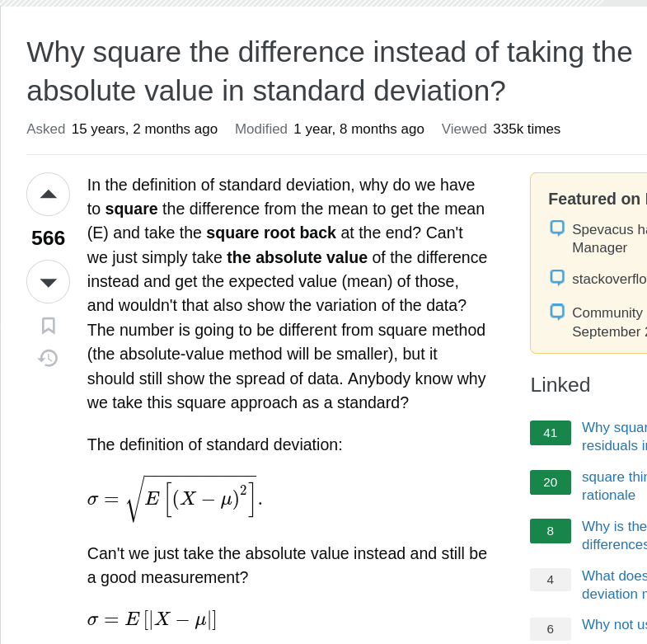Viewport: 647px width, 644px height.
Task: Open the stackoverflow featured post link
Action: click(609, 279)
